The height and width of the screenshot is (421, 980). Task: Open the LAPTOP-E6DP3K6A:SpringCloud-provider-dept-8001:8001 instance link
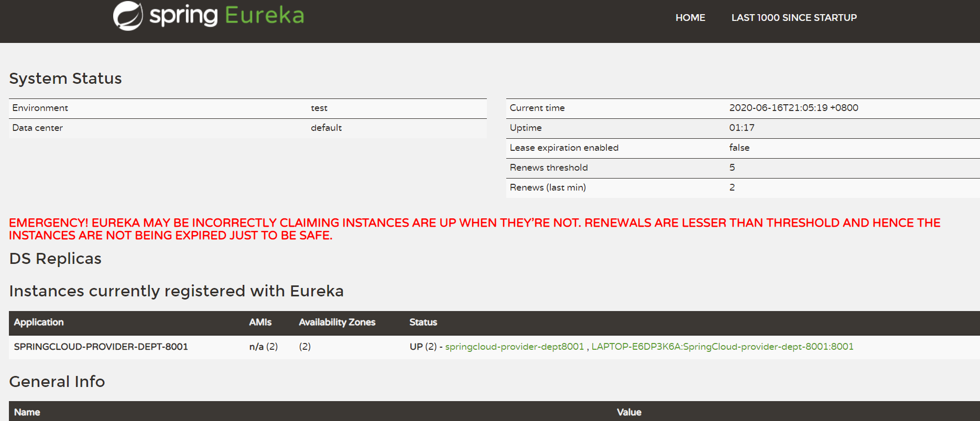pyautogui.click(x=722, y=347)
